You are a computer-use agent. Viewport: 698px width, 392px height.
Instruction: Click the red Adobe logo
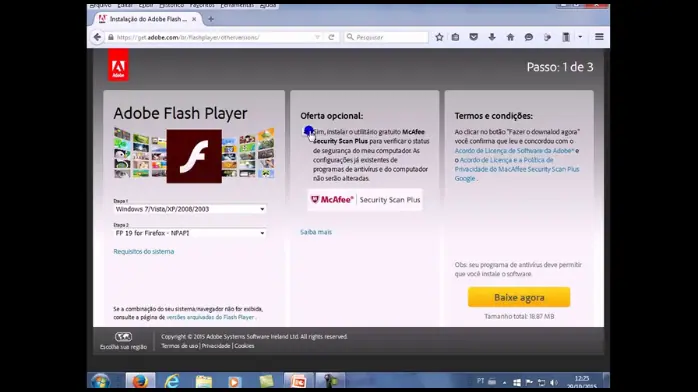[x=118, y=65]
